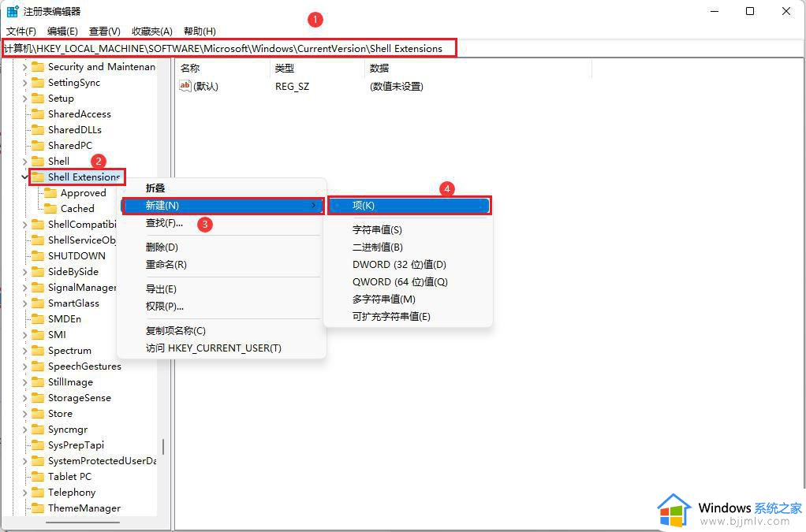Viewport: 806px width, 532px height.
Task: Open the 查看(V) menu
Action: tap(104, 32)
